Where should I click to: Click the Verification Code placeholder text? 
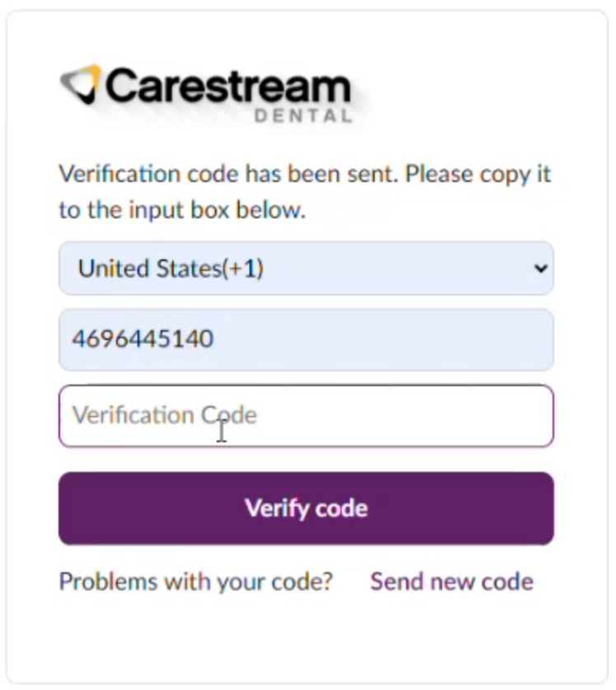click(164, 415)
